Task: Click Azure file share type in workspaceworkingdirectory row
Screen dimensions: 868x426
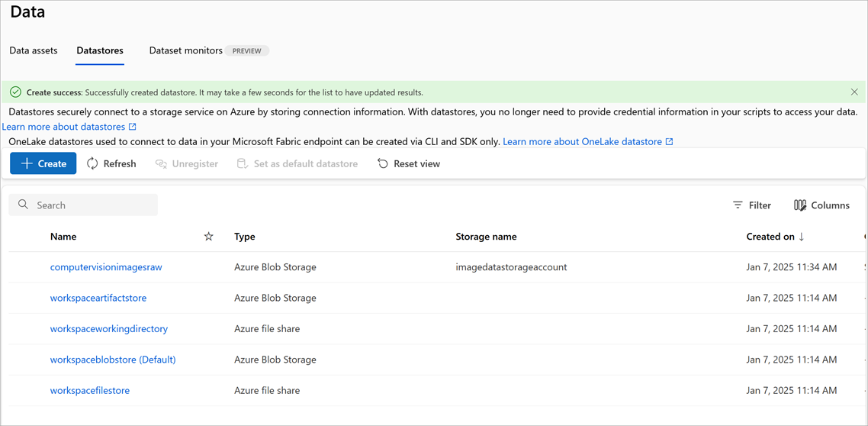Action: click(x=267, y=328)
